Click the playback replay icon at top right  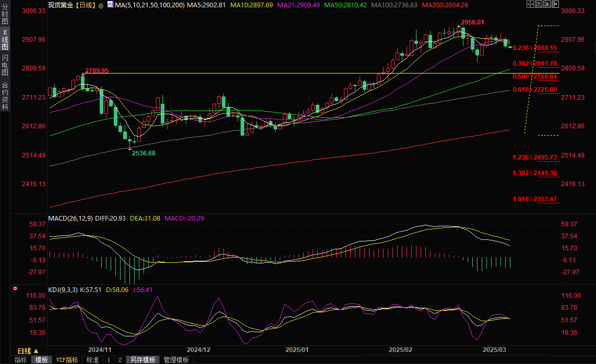547,4
